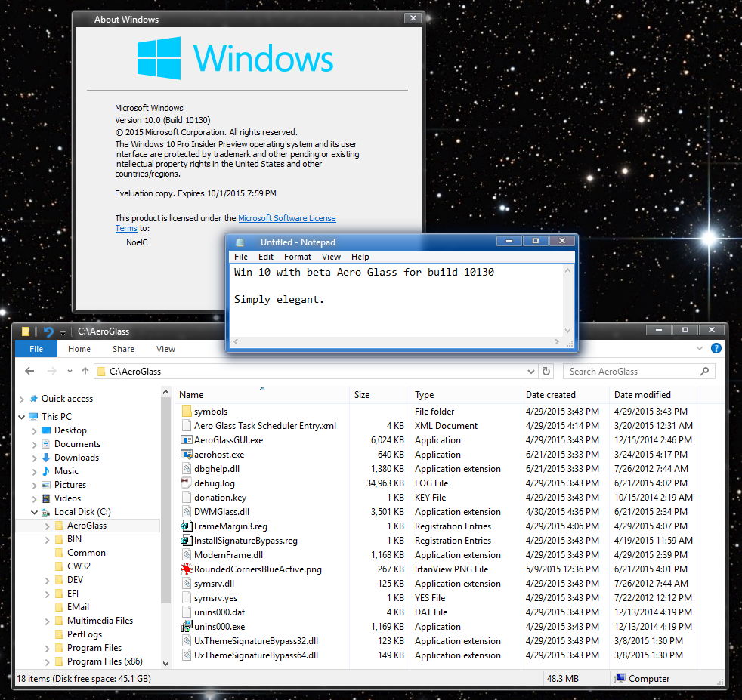Go up one folder level with the up arrow

click(85, 371)
